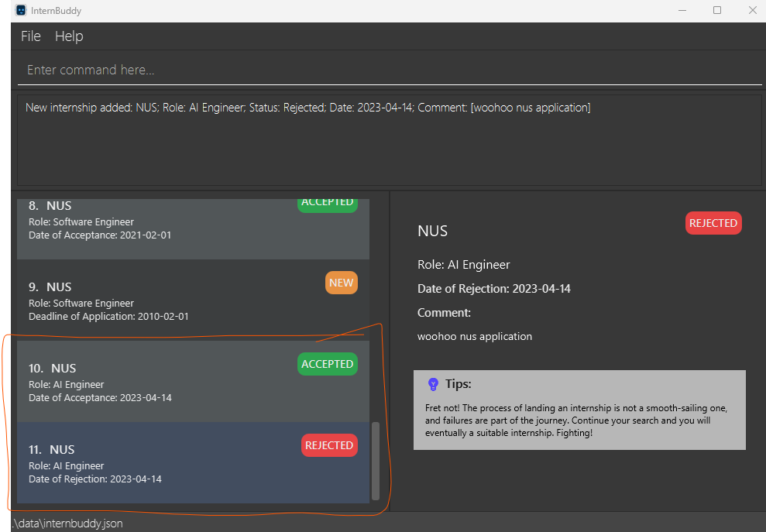Close the InternBuddy window

click(x=752, y=10)
